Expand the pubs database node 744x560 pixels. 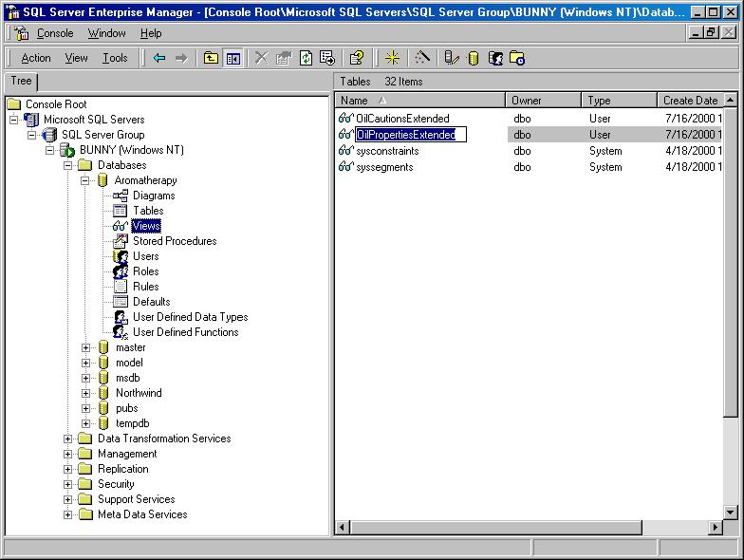point(85,408)
